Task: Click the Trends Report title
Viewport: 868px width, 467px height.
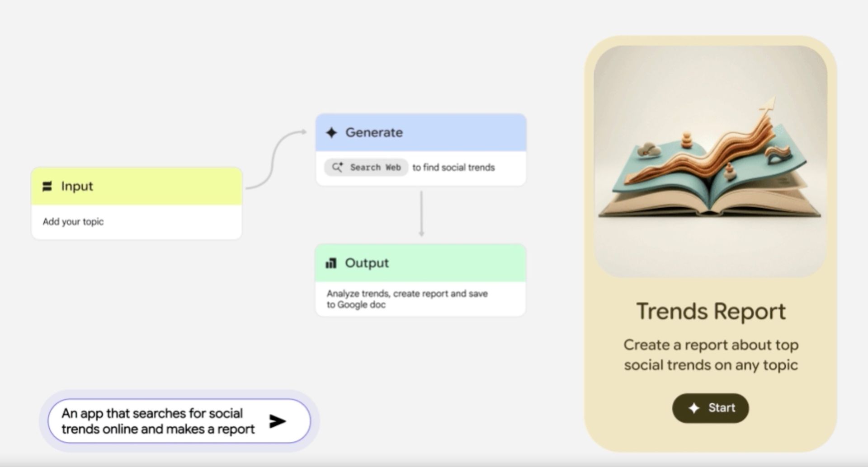Action: 711,312
